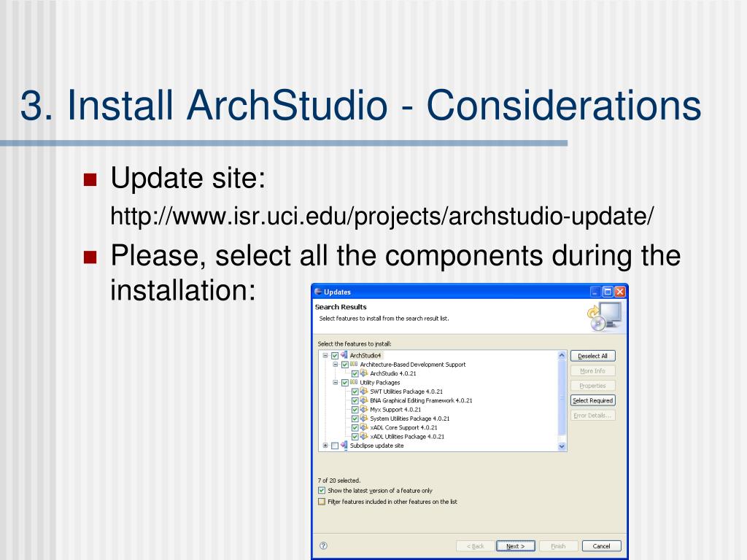The image size is (747, 560).
Task: Select the 'ArchStudio4' tree label
Action: pyautogui.click(x=365, y=355)
